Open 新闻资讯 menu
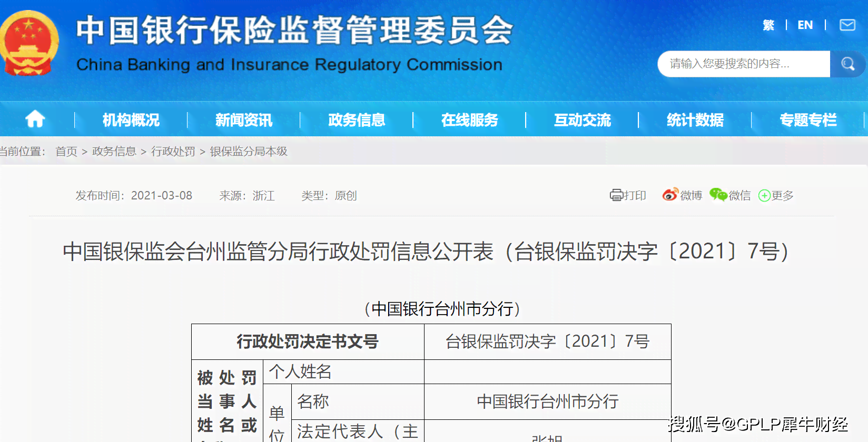Screen dimensions: 868x442 pos(244,120)
